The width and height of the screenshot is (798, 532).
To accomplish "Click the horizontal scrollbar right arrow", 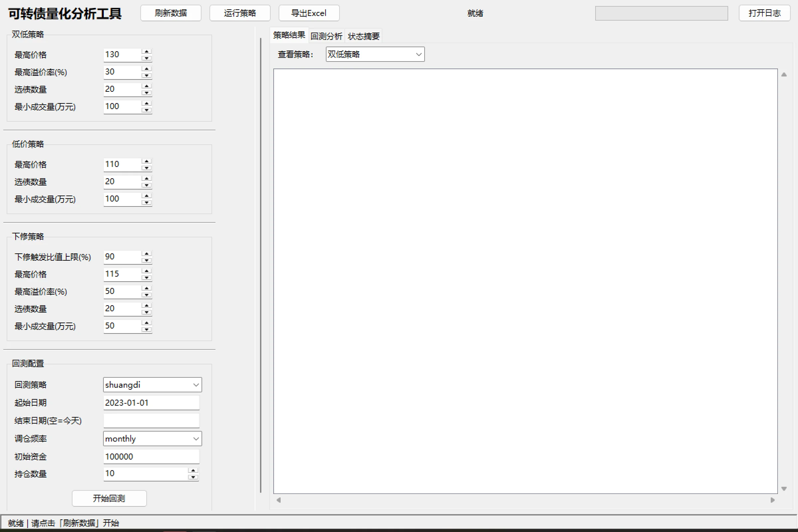I will tap(772, 500).
